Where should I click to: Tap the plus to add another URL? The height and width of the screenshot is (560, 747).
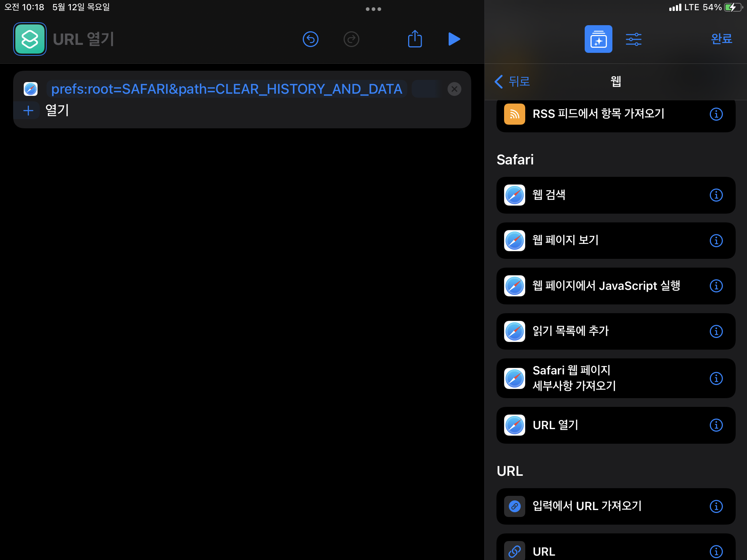(28, 110)
